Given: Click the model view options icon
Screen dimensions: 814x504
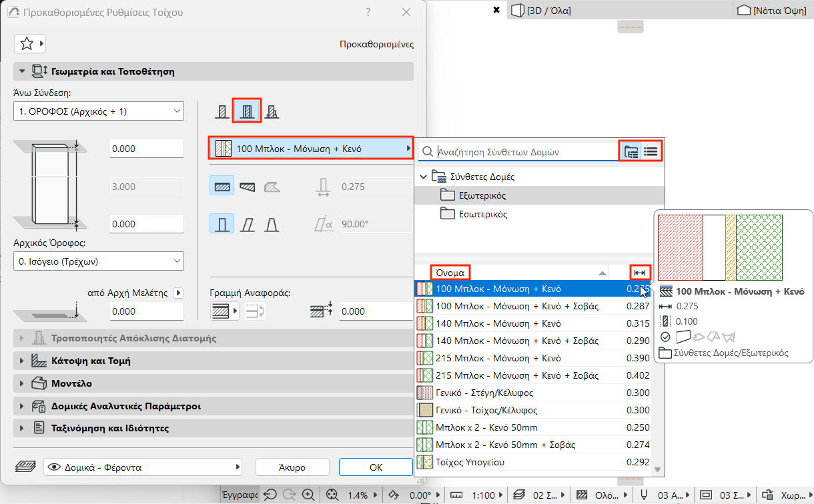Looking at the screenshot, I should coord(706,495).
